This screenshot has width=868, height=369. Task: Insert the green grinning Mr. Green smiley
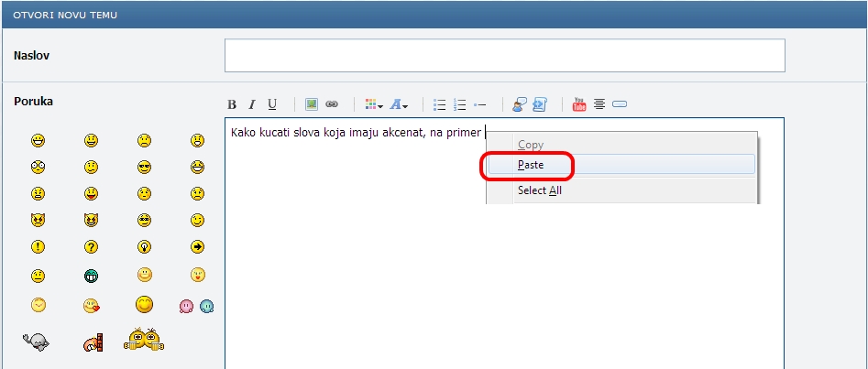(x=92, y=276)
